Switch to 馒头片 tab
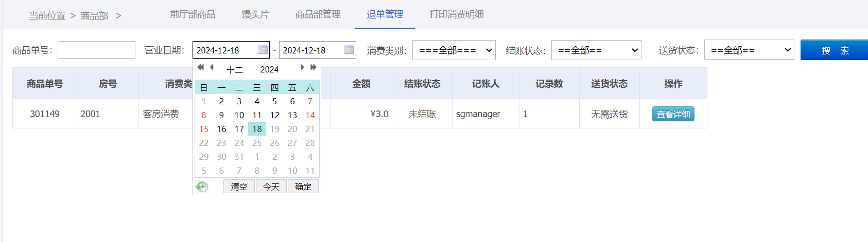This screenshot has width=868, height=242. pyautogui.click(x=255, y=14)
